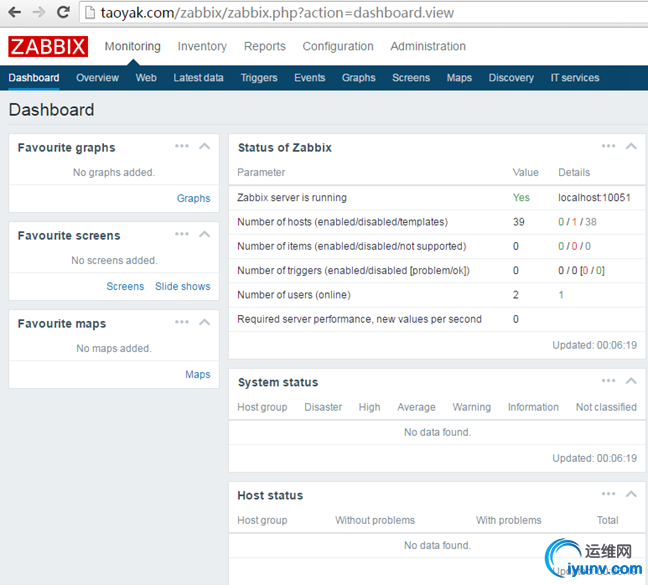648x585 pixels.
Task: Switch to the IT services tab
Action: [x=574, y=78]
